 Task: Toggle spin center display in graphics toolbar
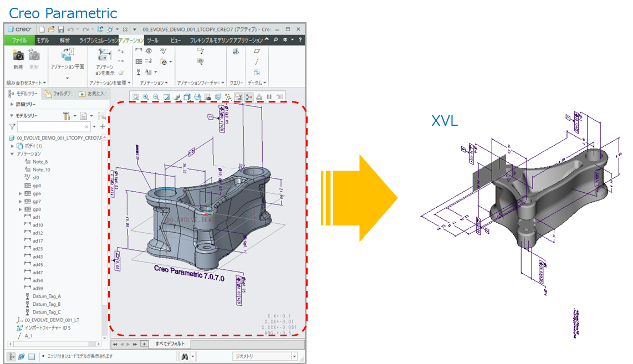point(249,97)
